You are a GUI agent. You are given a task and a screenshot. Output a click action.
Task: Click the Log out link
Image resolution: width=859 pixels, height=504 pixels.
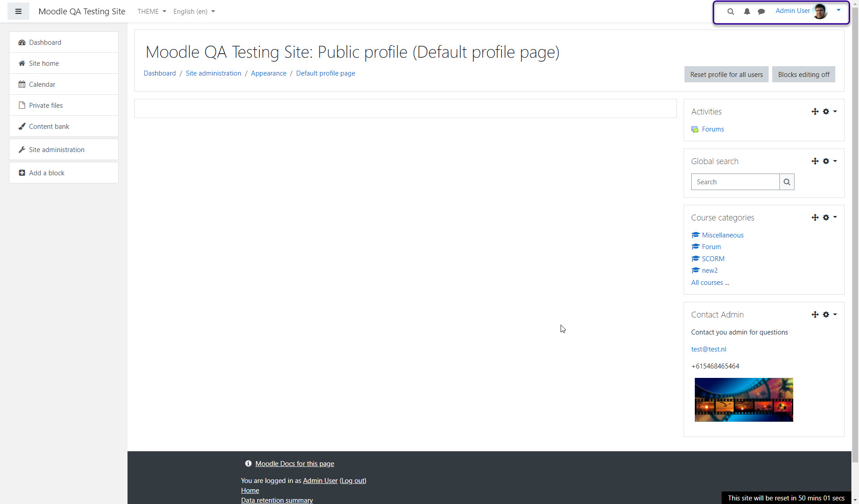[x=353, y=481]
